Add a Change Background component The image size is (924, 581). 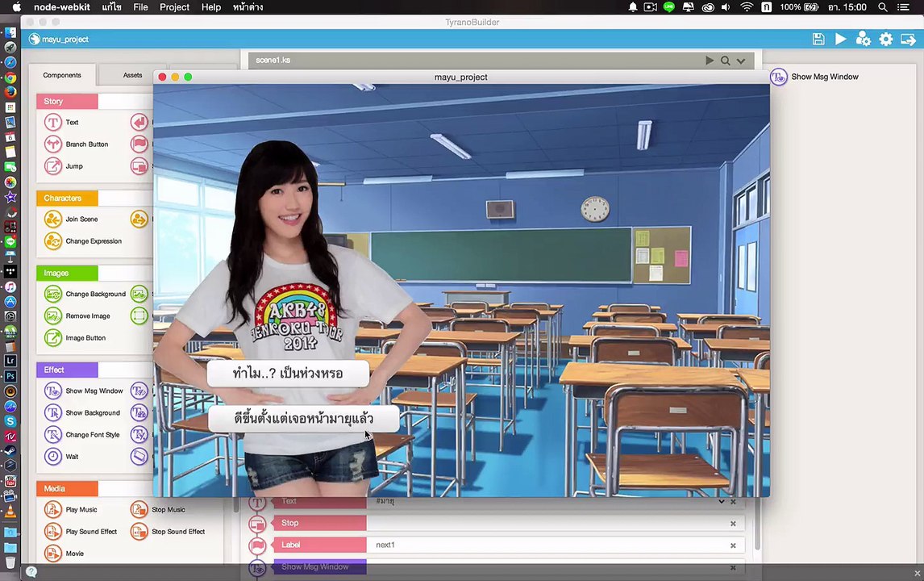(x=85, y=294)
